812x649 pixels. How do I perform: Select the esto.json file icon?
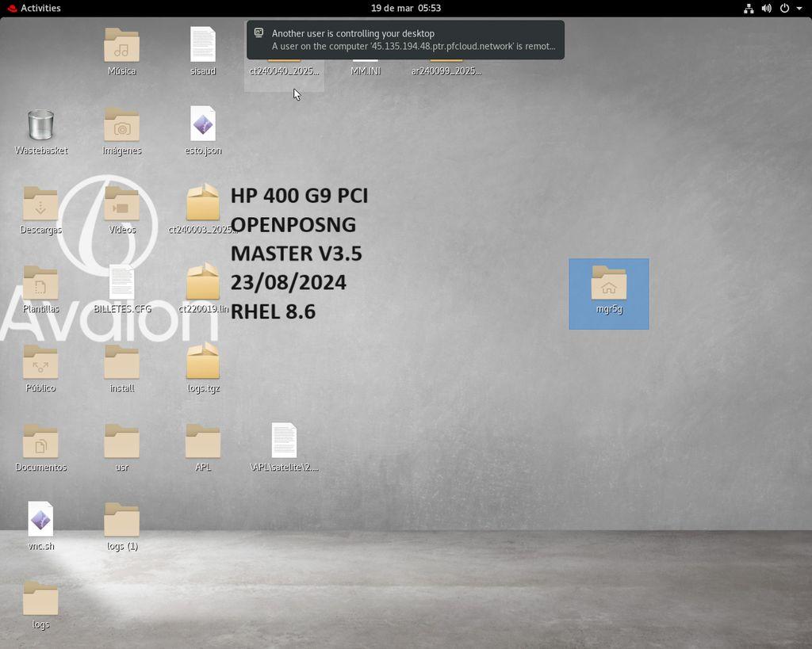tap(203, 125)
